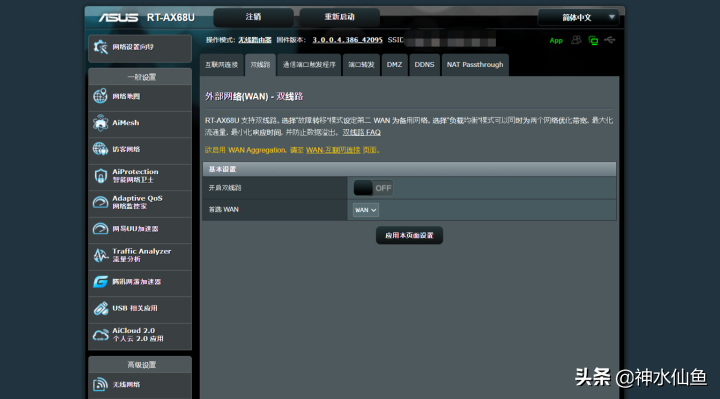Click the logout button

(253, 17)
